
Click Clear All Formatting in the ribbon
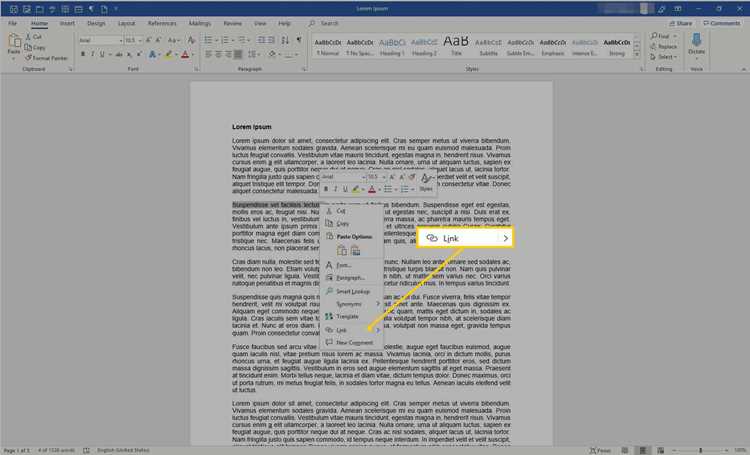[x=191, y=40]
